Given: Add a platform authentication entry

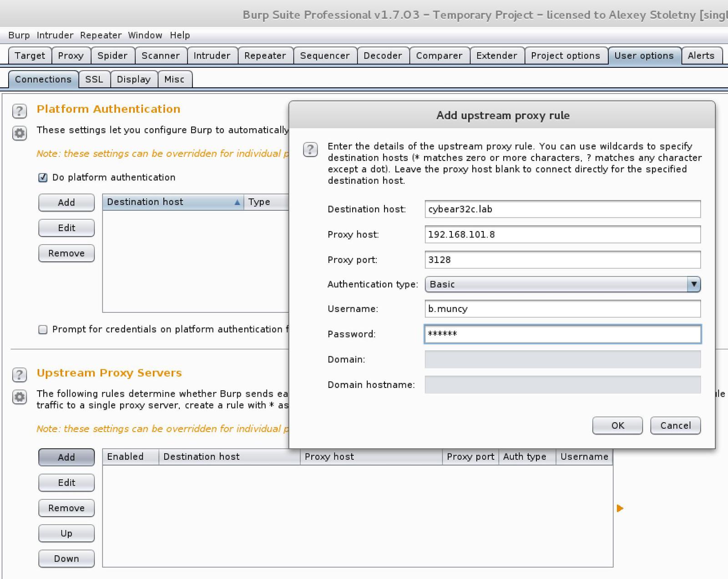Looking at the screenshot, I should click(x=66, y=202).
